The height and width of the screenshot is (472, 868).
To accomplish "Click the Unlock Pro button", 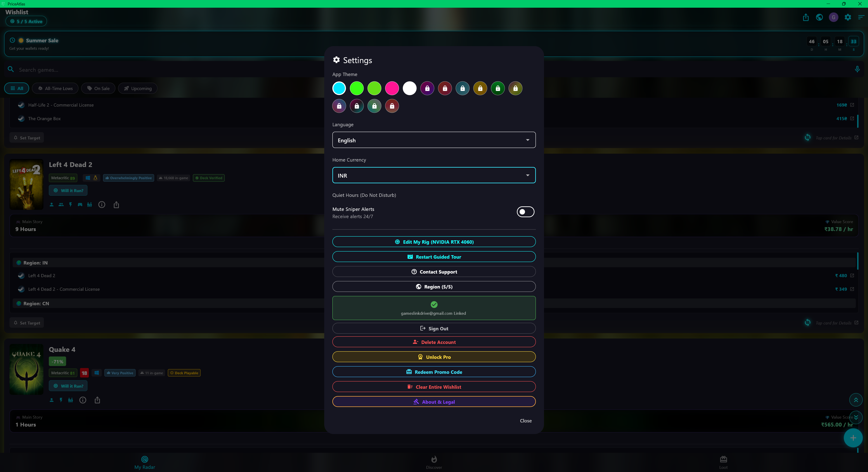I will (434, 357).
